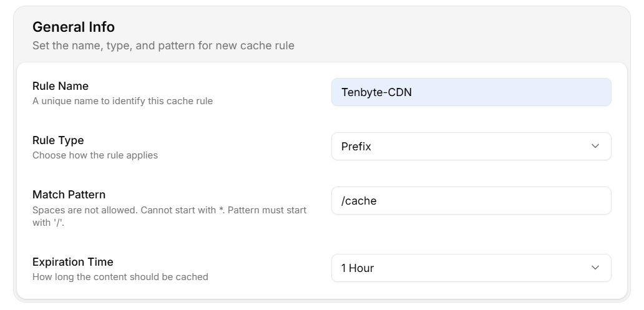Screen dimensions: 644x310
Task: Select the 1 Hour value text
Action: point(357,268)
